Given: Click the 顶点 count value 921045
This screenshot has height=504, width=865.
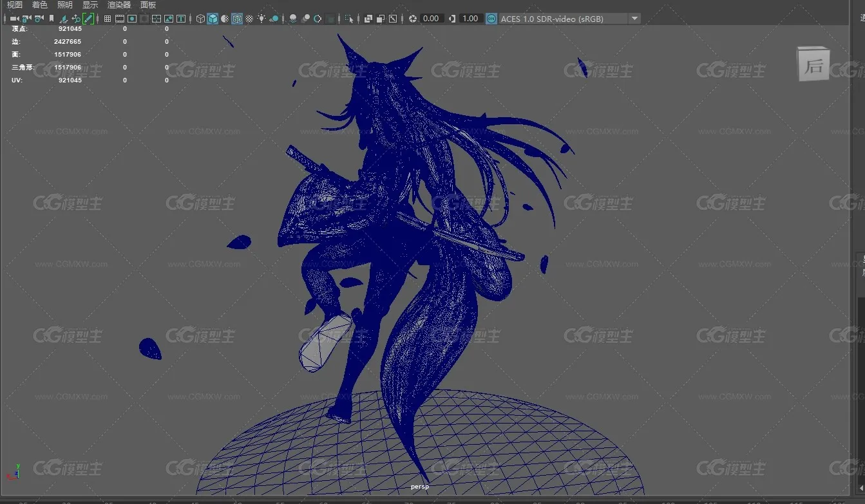Looking at the screenshot, I should click(70, 28).
